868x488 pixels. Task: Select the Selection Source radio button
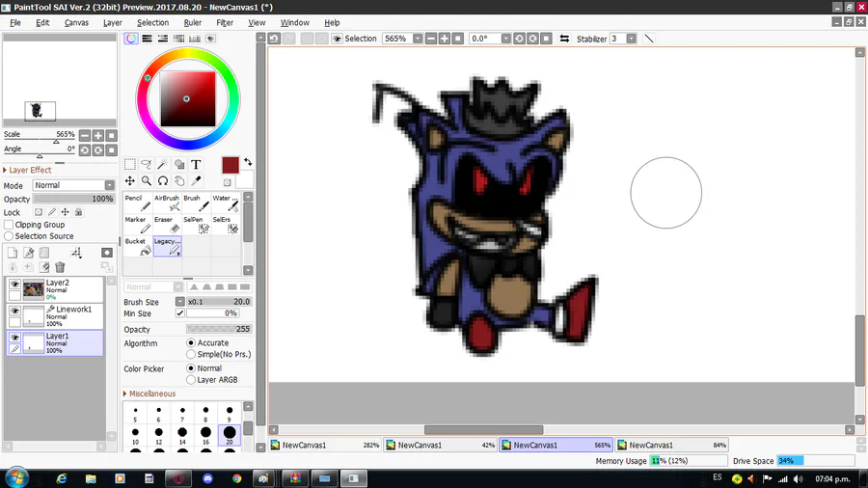[9, 236]
